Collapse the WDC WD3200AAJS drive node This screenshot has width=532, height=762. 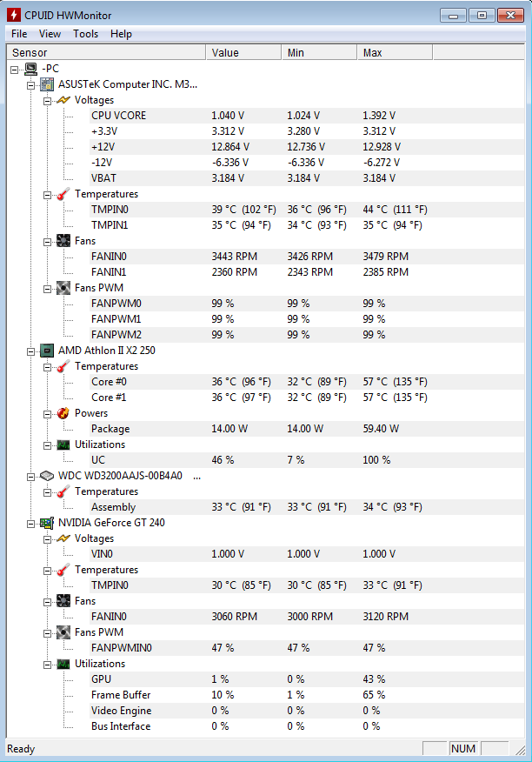31,477
